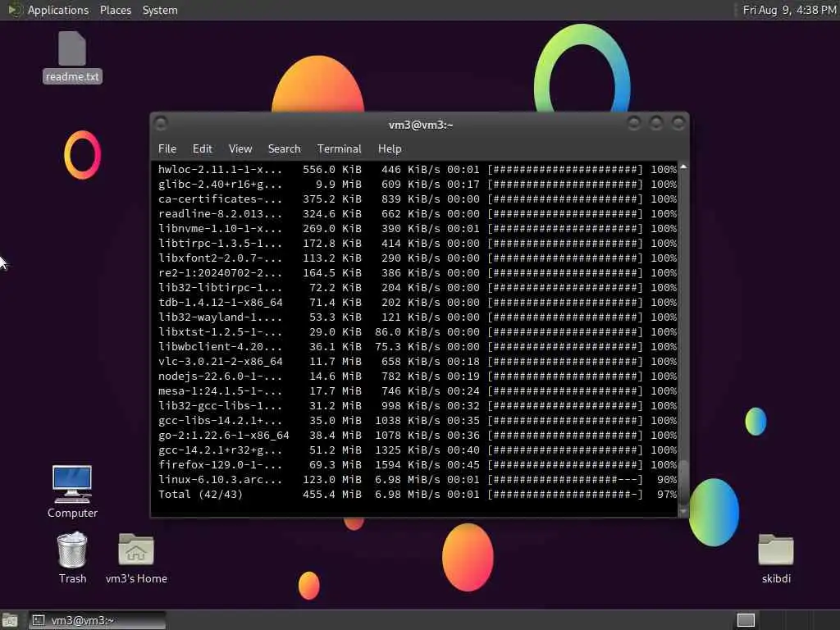
Task: Open vm3's Home folder icon
Action: [136, 558]
